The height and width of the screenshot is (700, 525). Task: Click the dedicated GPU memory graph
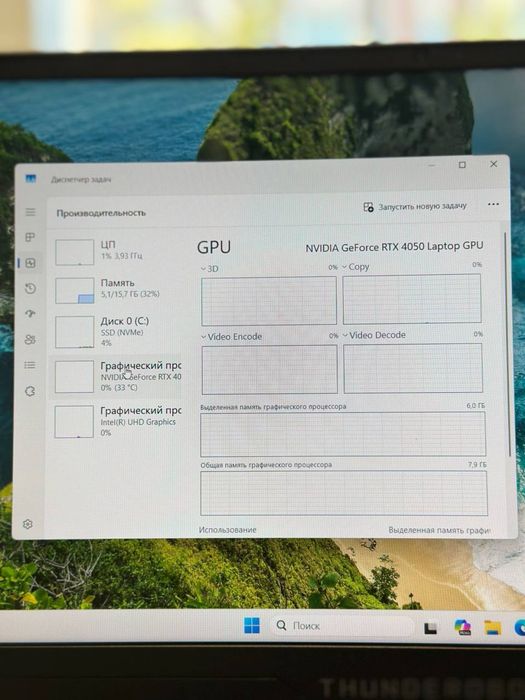[x=343, y=434]
